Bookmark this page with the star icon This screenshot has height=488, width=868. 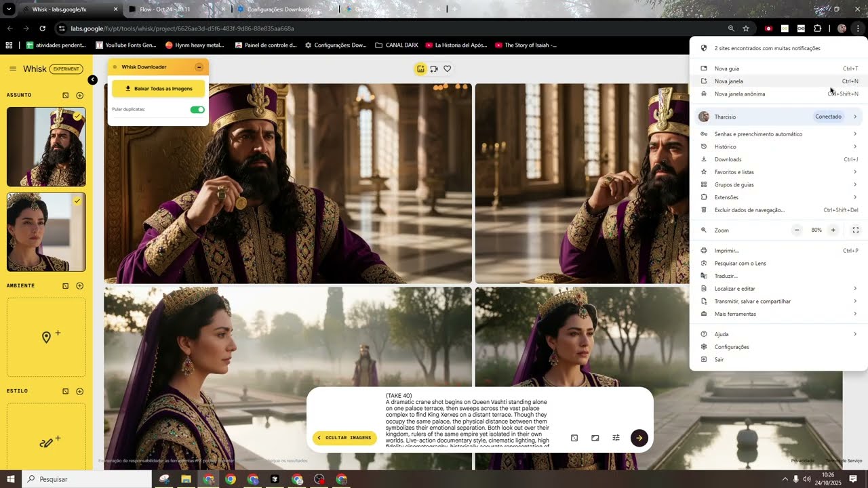(746, 28)
